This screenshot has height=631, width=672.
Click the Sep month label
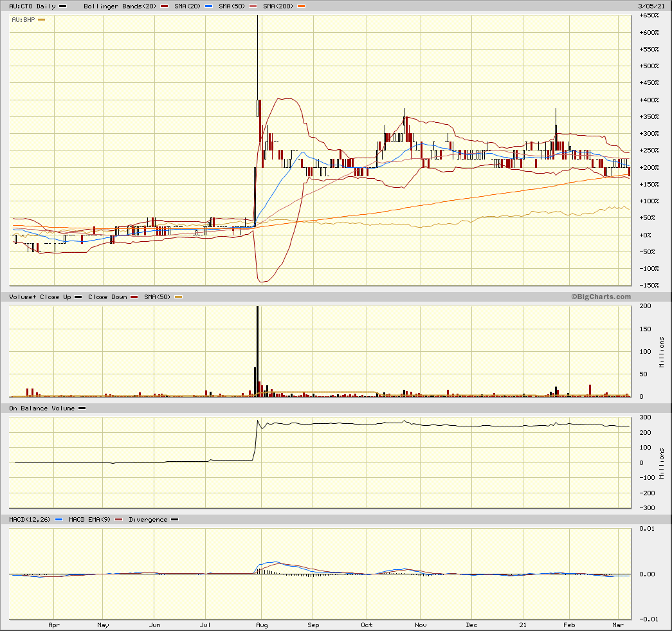click(x=313, y=625)
